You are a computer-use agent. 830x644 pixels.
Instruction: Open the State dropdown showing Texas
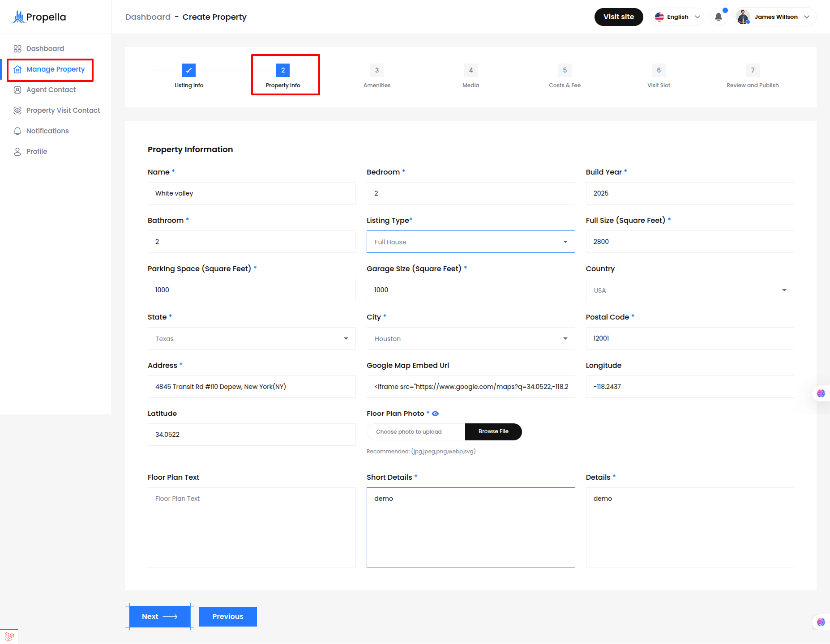click(x=252, y=338)
